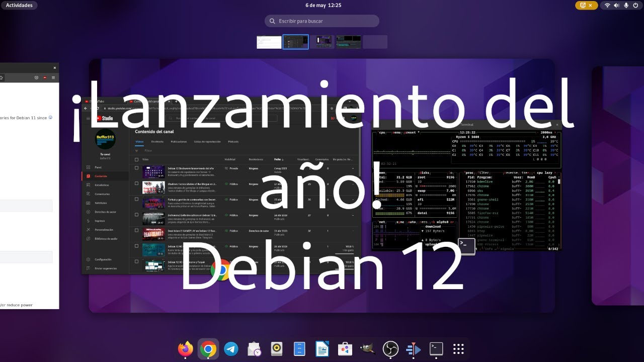Click the Chrome badge icon on Studio window

[220, 270]
